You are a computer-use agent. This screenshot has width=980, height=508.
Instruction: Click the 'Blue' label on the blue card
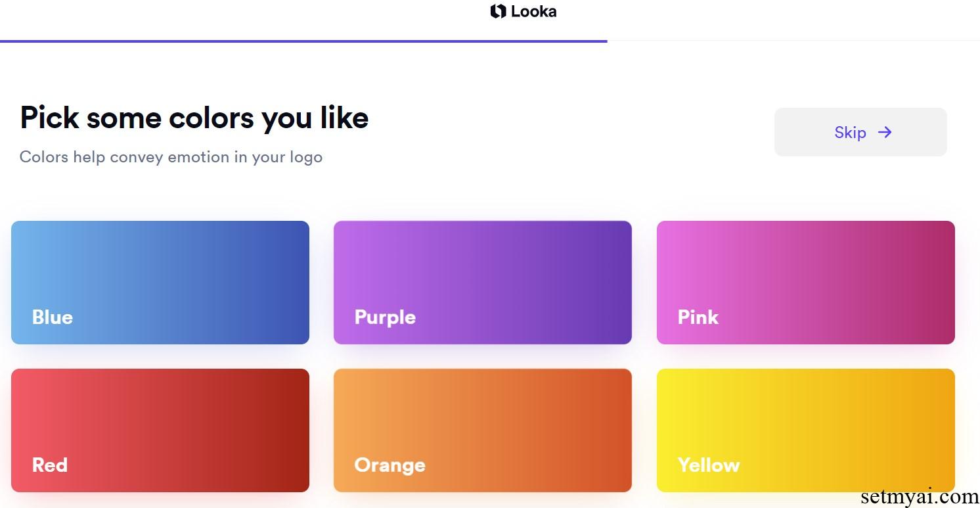[x=53, y=317]
